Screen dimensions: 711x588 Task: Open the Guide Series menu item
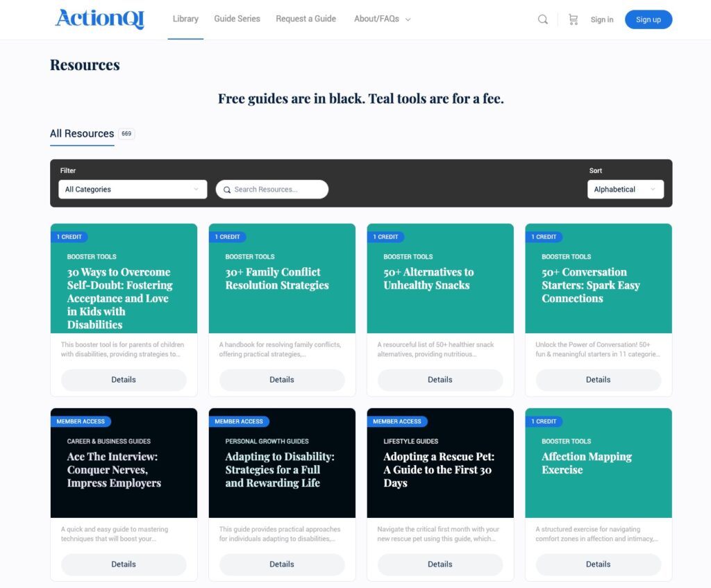coord(237,19)
